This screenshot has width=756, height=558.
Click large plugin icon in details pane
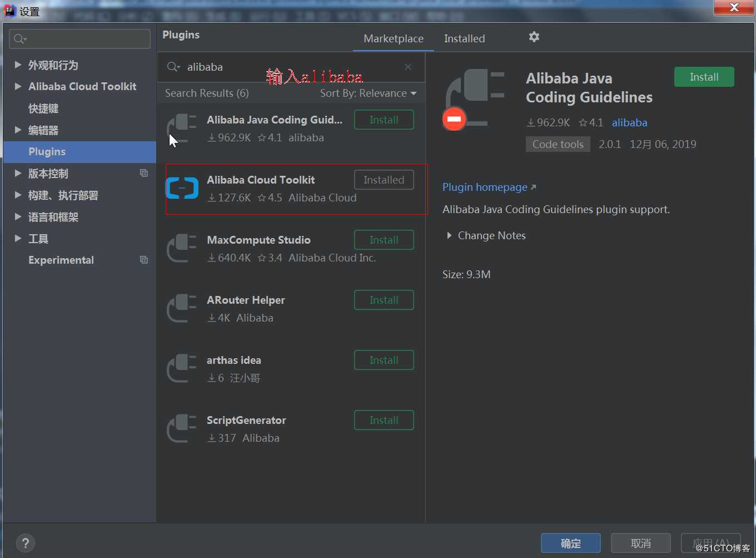coord(474,99)
